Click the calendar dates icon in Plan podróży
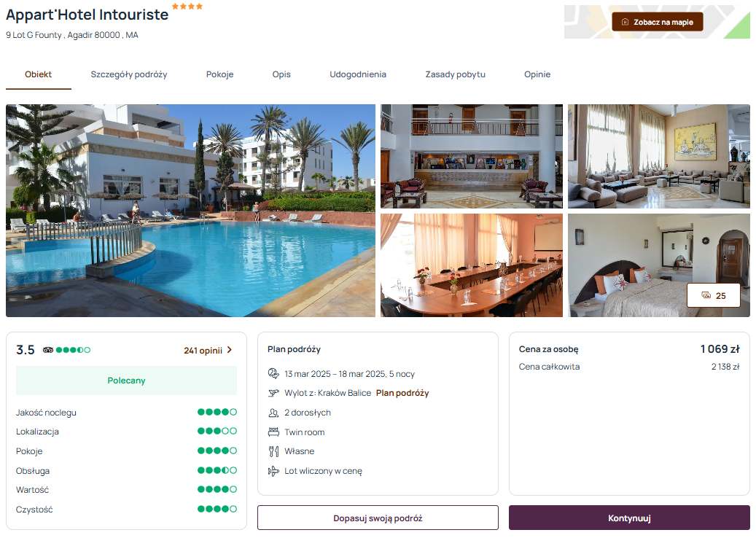756x538 pixels. pyautogui.click(x=273, y=373)
